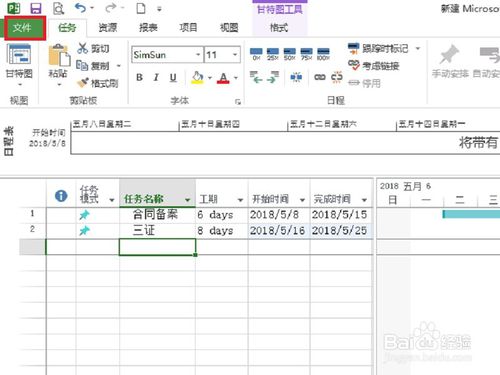Screen dimensions: 500x375
Task: Open the 开始时间 column filter arrow
Action: (302, 200)
